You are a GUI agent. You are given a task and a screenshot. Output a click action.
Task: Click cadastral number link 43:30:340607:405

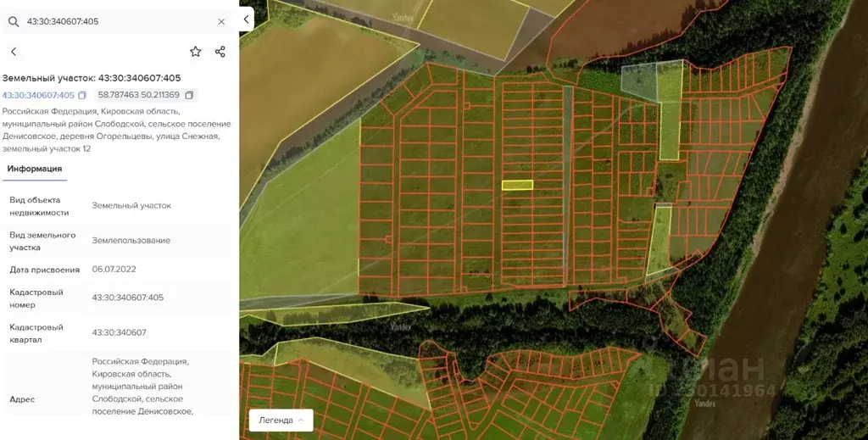click(38, 95)
